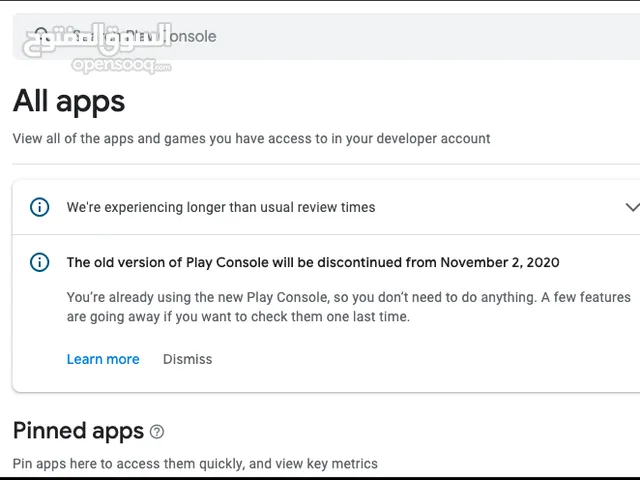Viewport: 640px width, 480px height.
Task: Expand the longer review times notice
Action: click(632, 207)
